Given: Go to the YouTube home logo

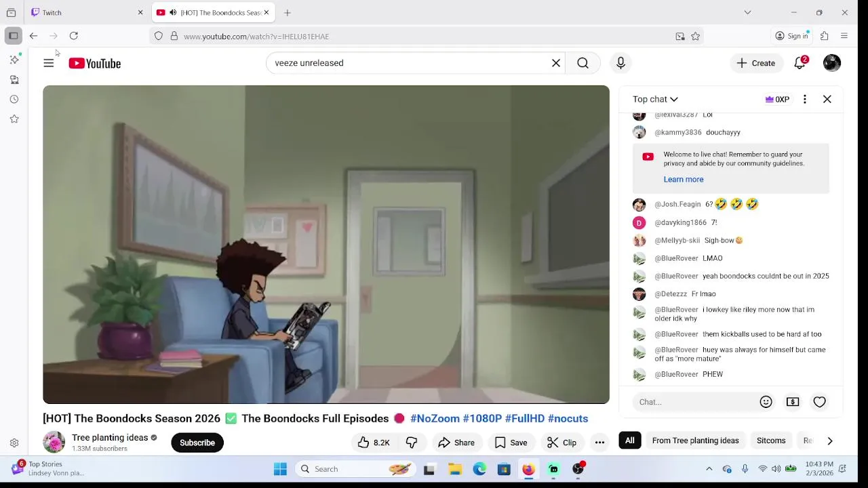Looking at the screenshot, I should (x=94, y=63).
